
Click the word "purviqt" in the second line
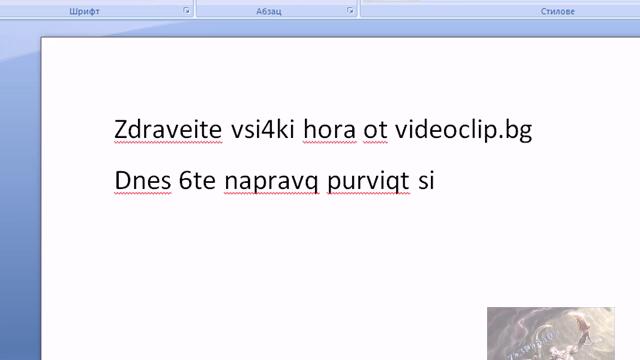click(x=368, y=182)
